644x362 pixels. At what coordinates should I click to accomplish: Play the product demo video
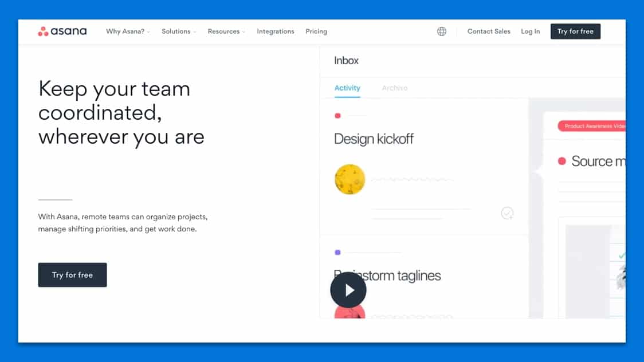pyautogui.click(x=348, y=290)
